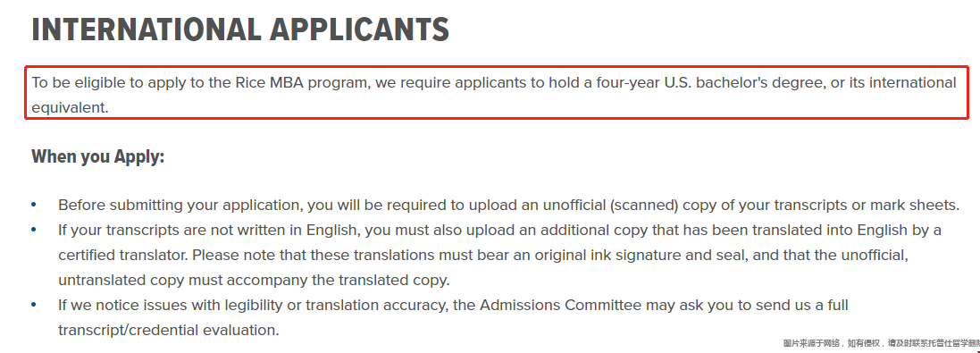Click the INTERNATIONAL APPLICANTS heading
The image size is (980, 353).
pyautogui.click(x=240, y=29)
